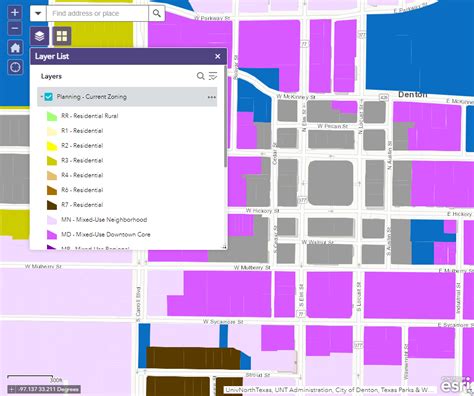The width and height of the screenshot is (474, 396).
Task: Click the coordinate degrees readout
Action: [49, 389]
